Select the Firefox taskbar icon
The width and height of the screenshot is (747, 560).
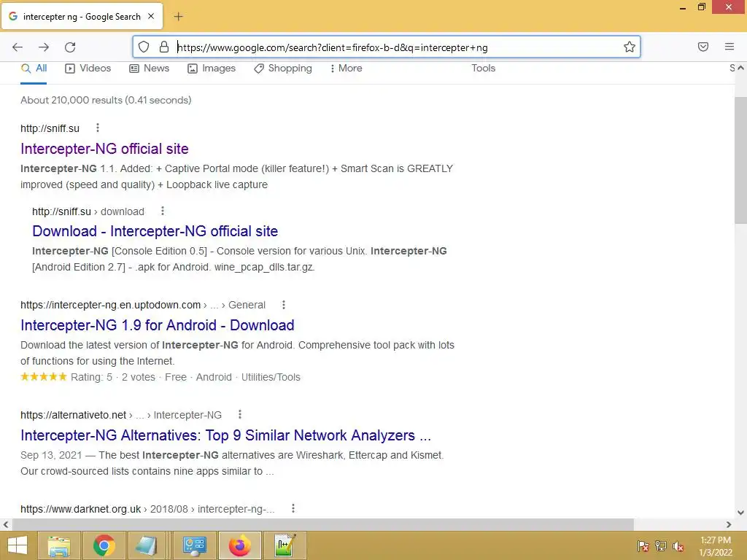pyautogui.click(x=239, y=545)
